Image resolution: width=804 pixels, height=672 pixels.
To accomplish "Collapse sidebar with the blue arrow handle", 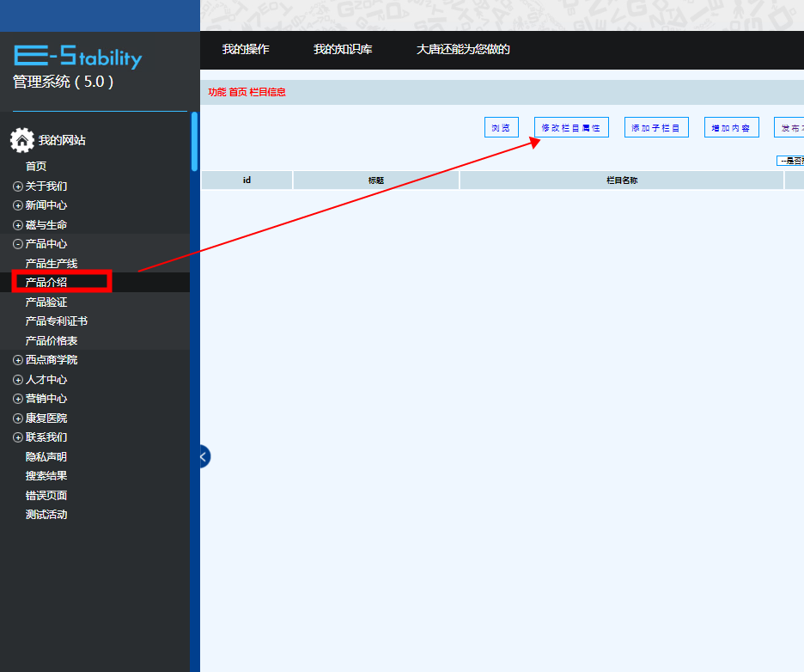I will 204,456.
